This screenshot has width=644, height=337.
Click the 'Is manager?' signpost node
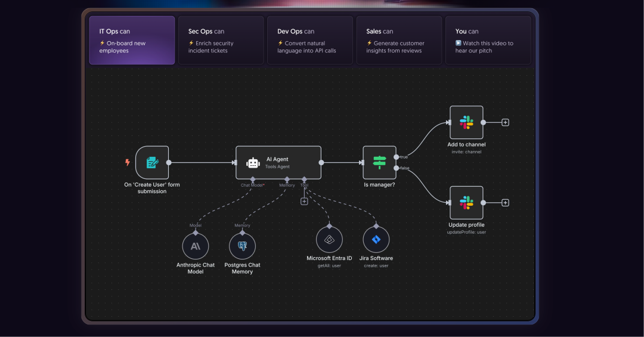(x=379, y=162)
